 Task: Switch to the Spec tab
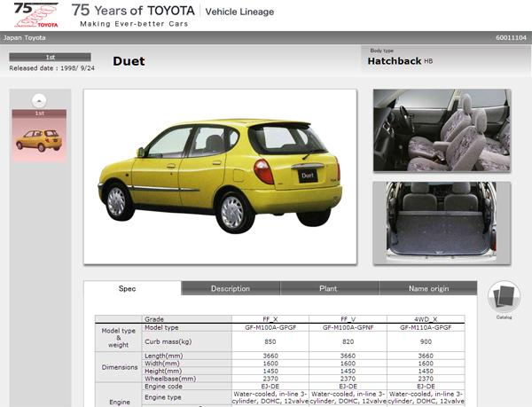132,288
